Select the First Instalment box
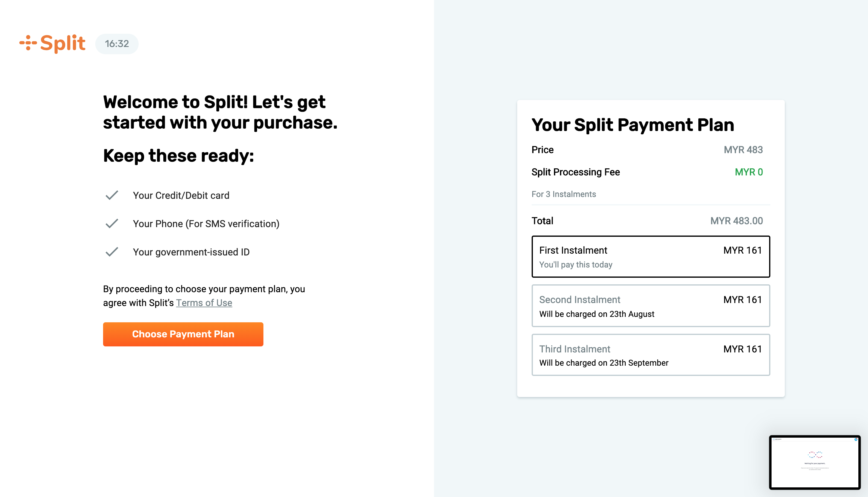The height and width of the screenshot is (497, 868). coord(650,257)
